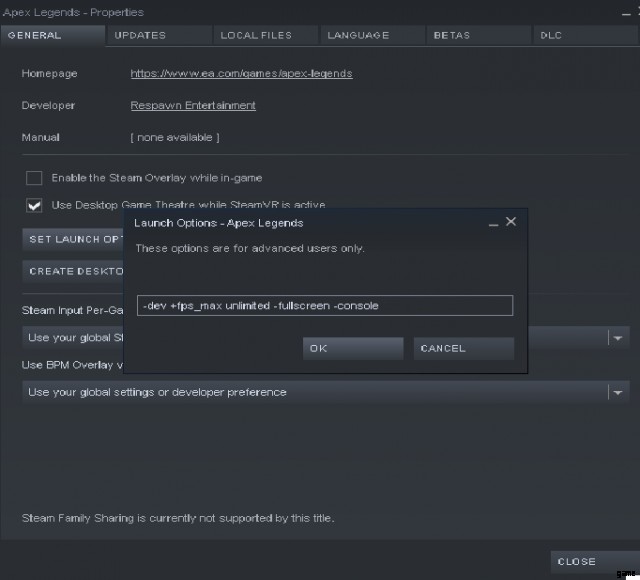Select the General tab

coord(35,35)
